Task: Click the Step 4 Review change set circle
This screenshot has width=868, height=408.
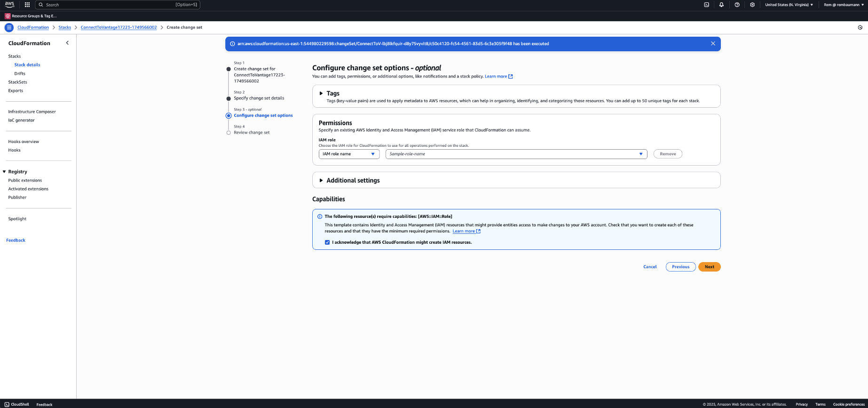Action: tap(229, 133)
